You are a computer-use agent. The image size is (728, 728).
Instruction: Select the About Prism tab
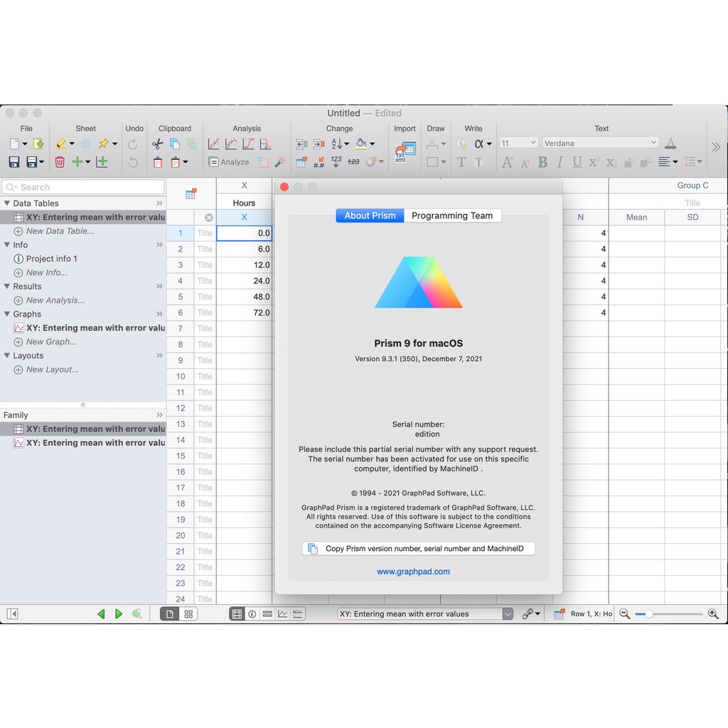click(x=370, y=215)
